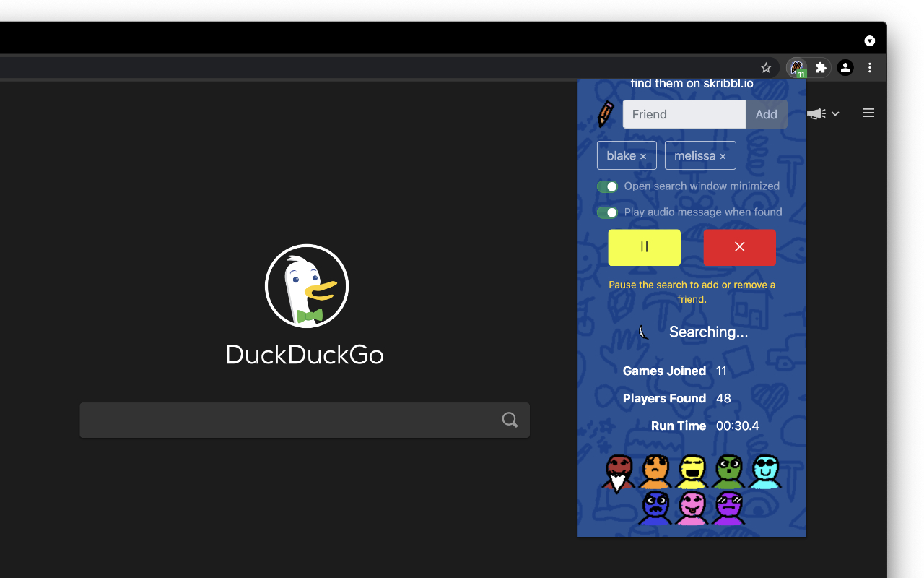Expand the chevron next to the megaphone
The width and height of the screenshot is (924, 578).
(835, 113)
